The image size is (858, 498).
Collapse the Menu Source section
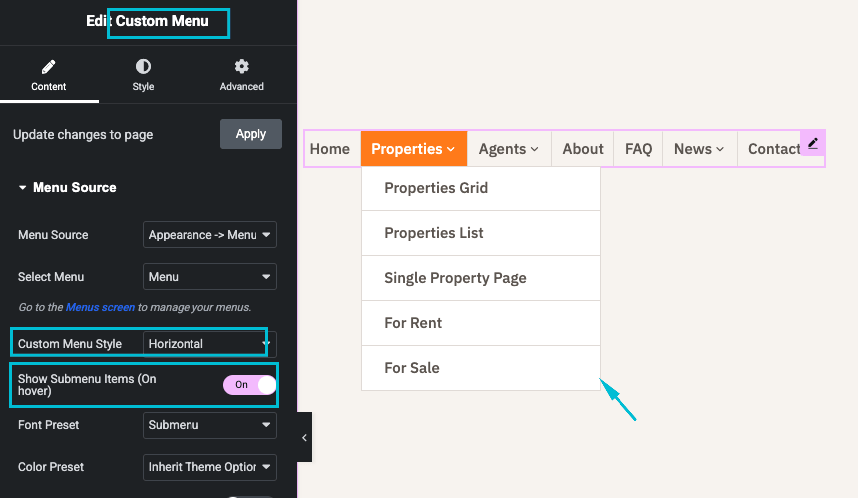click(x=23, y=187)
